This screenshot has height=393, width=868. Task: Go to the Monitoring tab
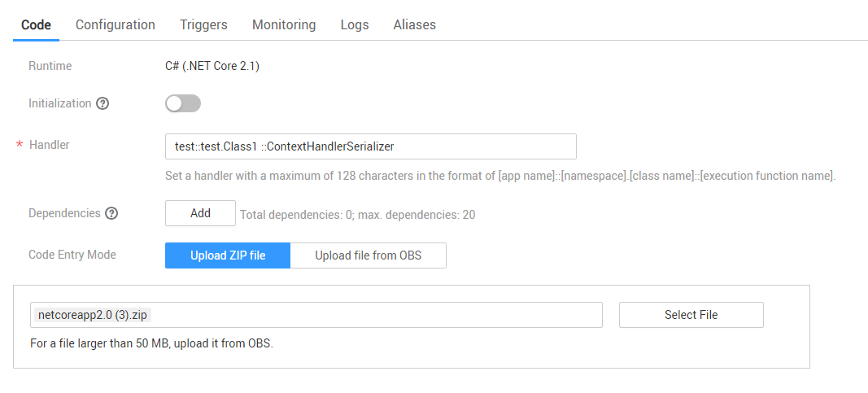click(x=284, y=24)
